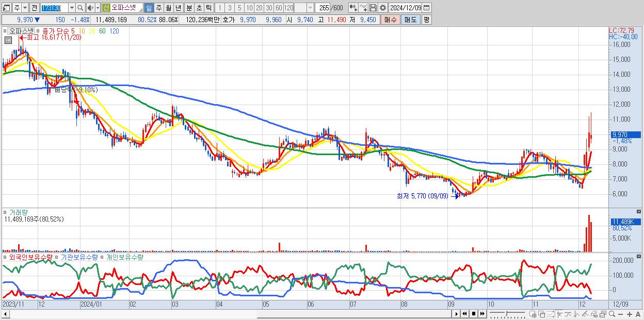
Task: Select interval 3
Action: pos(230,8)
